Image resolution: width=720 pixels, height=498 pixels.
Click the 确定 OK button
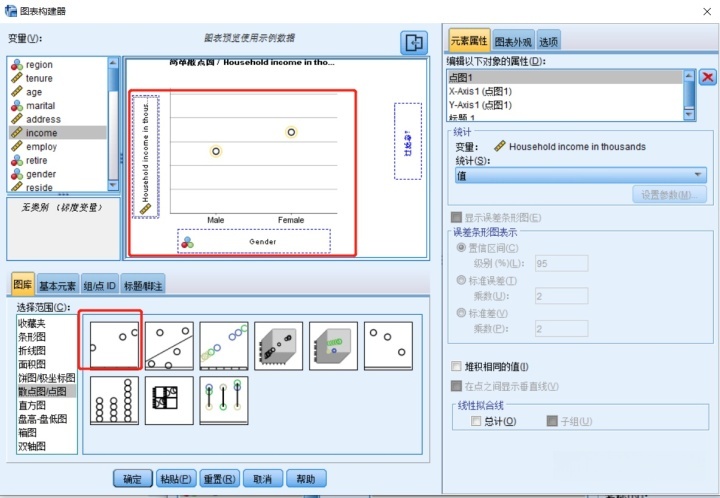tap(133, 479)
